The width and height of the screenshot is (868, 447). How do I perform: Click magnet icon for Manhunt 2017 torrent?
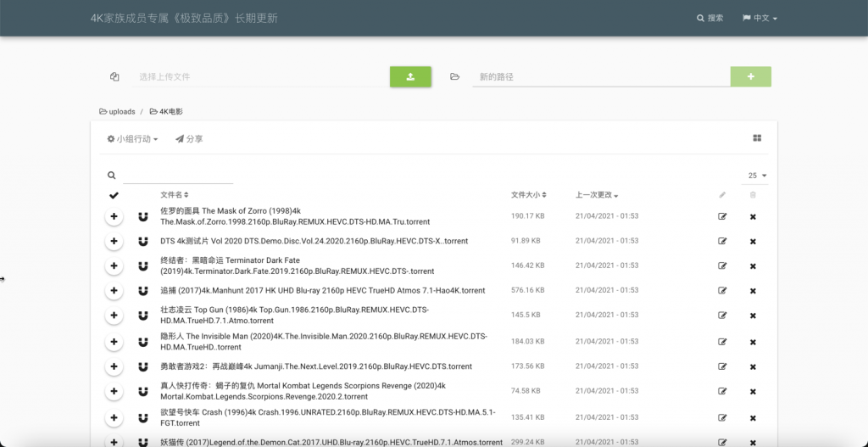coord(142,291)
